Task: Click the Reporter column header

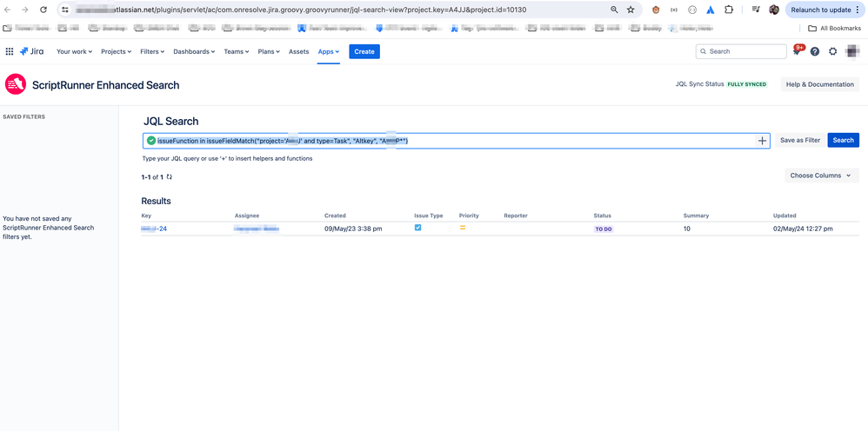Action: (x=516, y=215)
